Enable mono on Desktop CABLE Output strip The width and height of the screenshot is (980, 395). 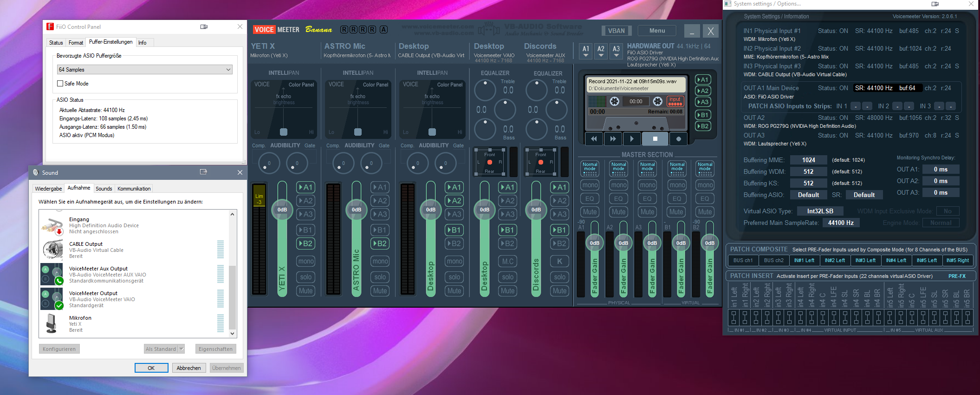point(454,261)
